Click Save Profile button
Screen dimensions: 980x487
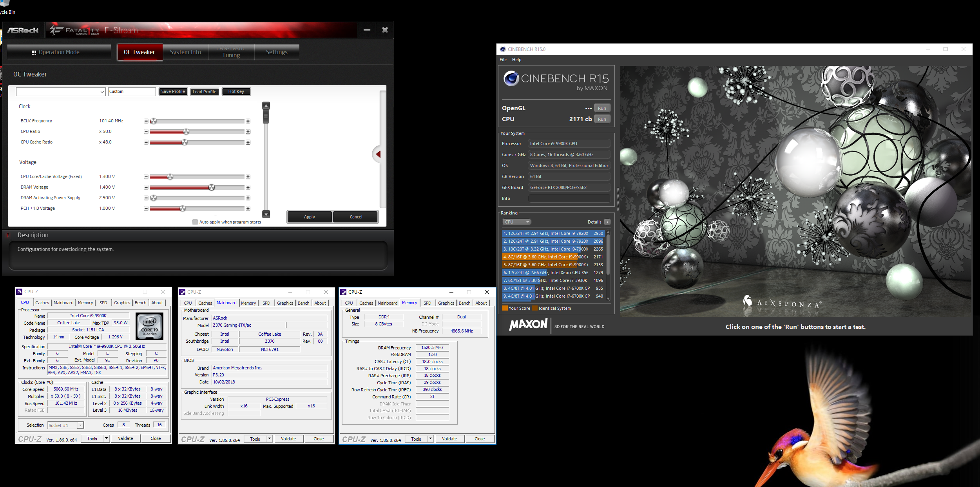[173, 92]
